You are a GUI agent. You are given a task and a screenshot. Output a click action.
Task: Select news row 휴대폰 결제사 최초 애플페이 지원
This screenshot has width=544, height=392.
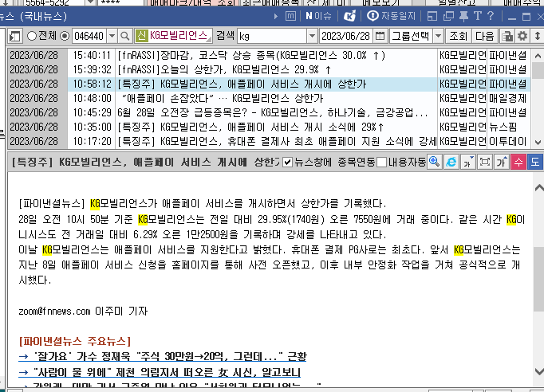pyautogui.click(x=268, y=141)
